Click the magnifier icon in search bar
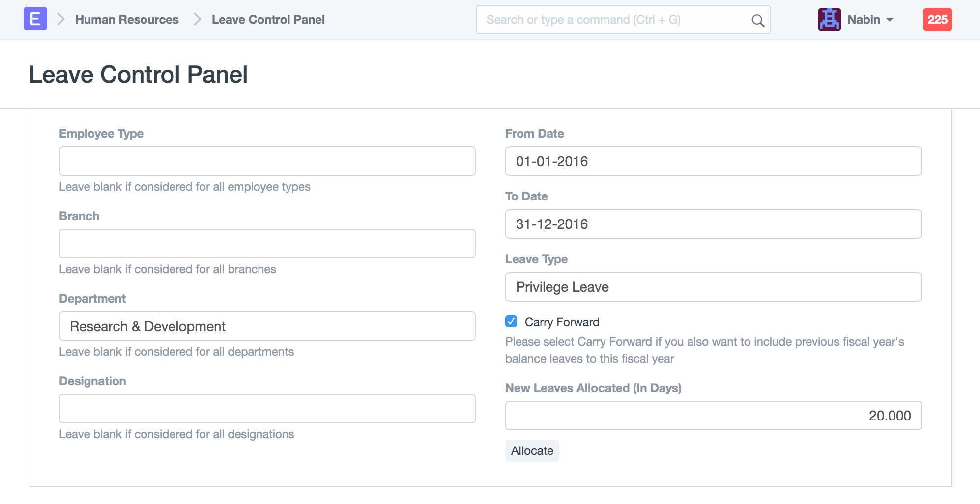Screen dimensions: 980x504 coord(757,20)
